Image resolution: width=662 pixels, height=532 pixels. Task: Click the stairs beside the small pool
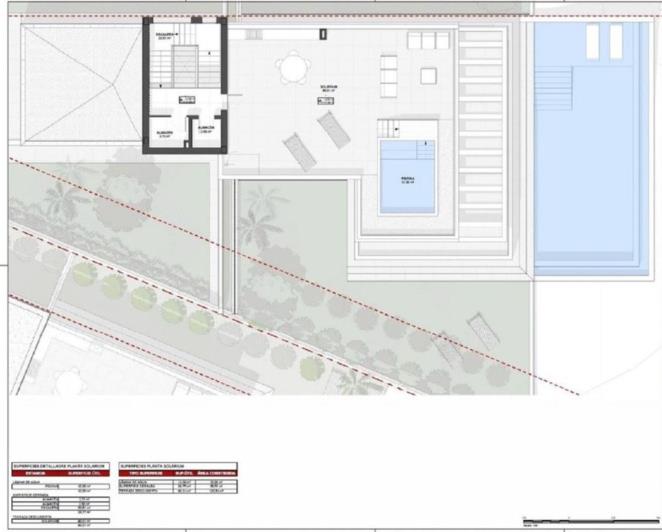tap(388, 128)
